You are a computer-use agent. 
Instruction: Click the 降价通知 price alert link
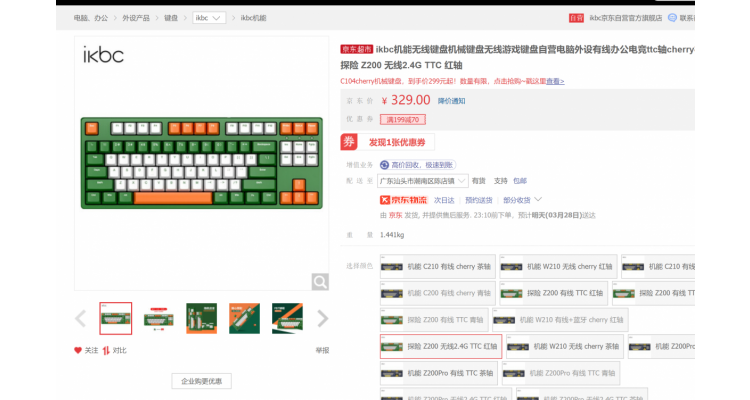coord(451,101)
